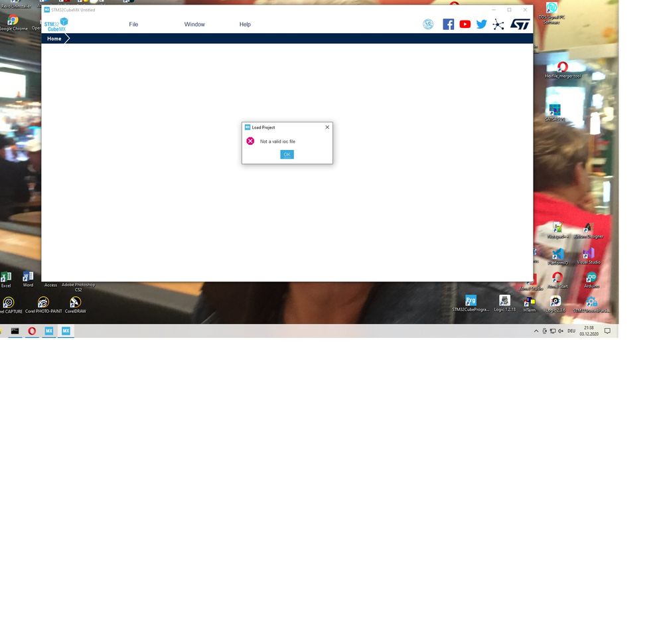
Task: Open the Window menu
Action: (194, 25)
